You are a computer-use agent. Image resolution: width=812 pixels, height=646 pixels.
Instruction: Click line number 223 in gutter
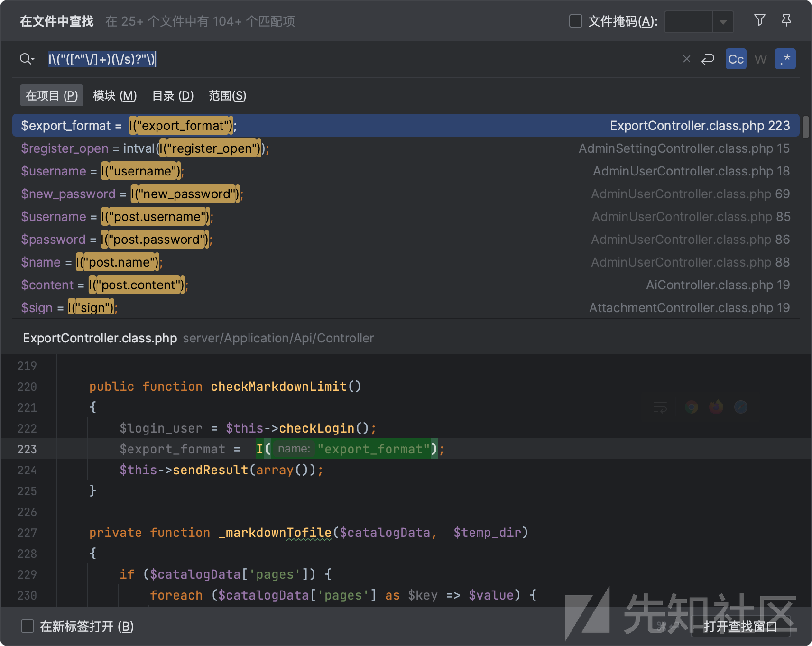[x=27, y=449]
